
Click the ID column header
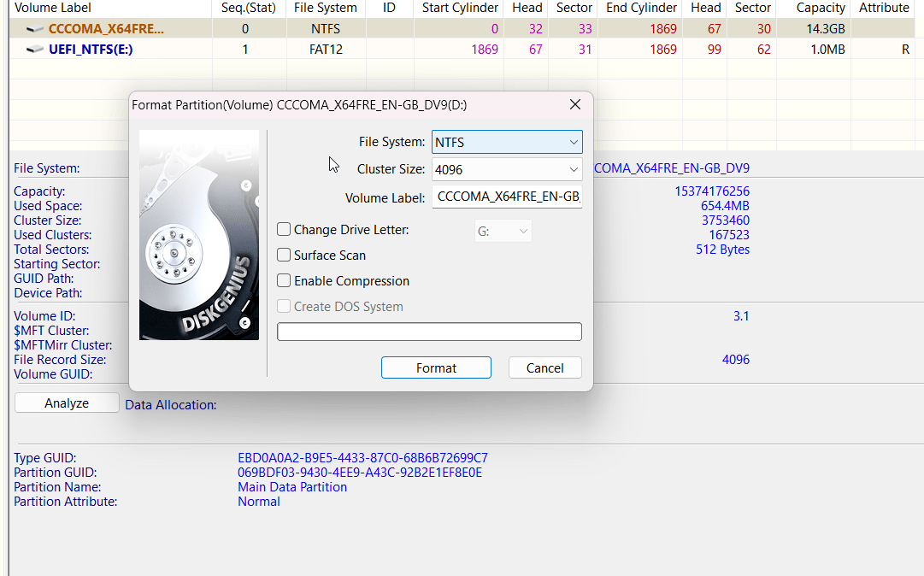389,8
